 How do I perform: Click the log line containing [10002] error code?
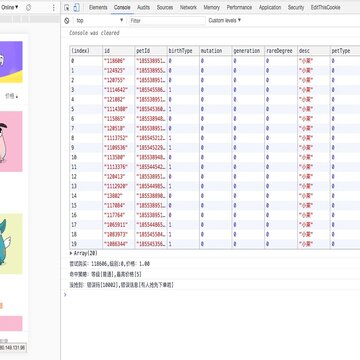tap(122, 285)
